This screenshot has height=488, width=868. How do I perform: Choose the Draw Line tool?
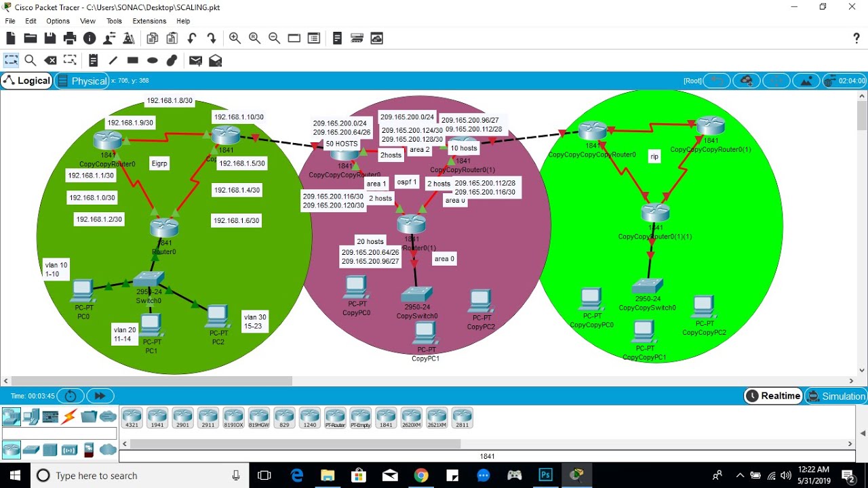click(x=113, y=60)
